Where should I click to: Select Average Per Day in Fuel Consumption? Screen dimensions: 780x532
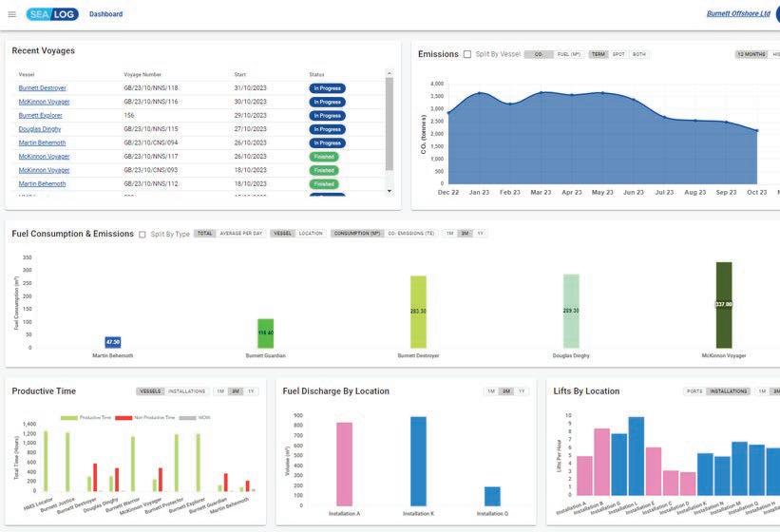pos(240,233)
